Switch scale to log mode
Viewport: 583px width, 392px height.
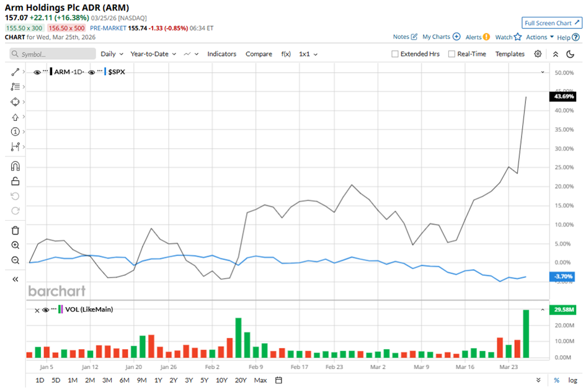(572, 380)
